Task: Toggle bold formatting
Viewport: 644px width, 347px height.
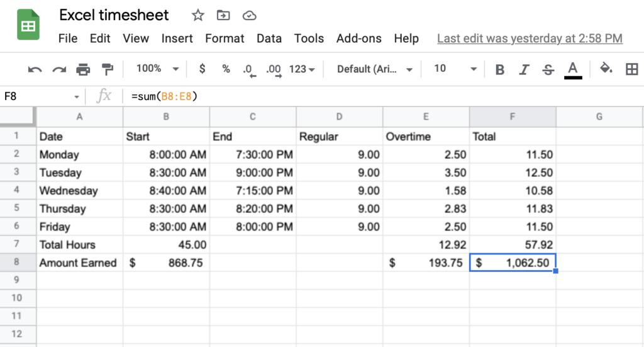Action: point(500,69)
